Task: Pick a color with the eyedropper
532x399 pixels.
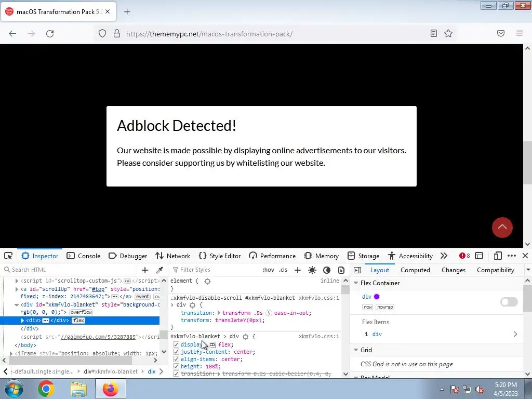Action: point(159,270)
